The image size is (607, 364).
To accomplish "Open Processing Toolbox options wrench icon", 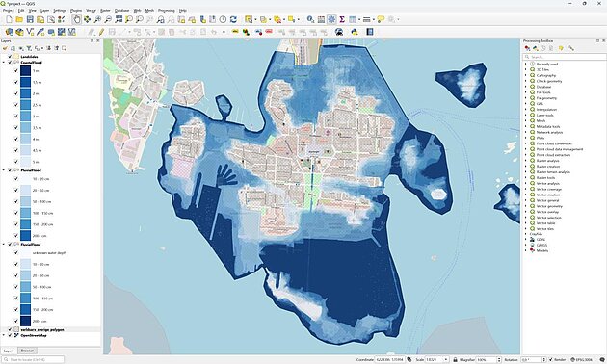I will (x=571, y=48).
